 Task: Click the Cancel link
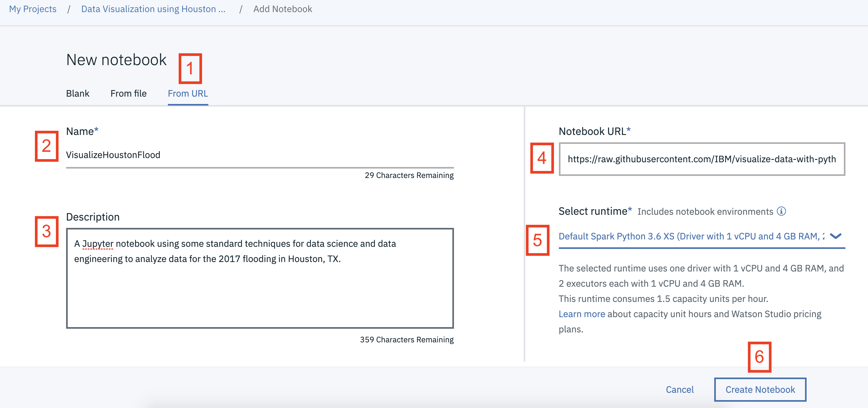679,389
